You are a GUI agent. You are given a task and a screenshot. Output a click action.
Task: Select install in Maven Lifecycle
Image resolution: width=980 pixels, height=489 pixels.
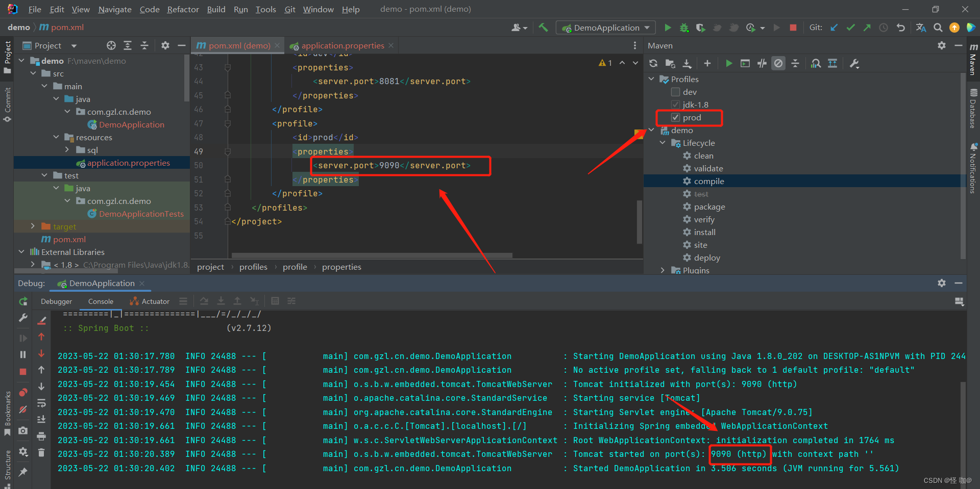click(x=704, y=232)
